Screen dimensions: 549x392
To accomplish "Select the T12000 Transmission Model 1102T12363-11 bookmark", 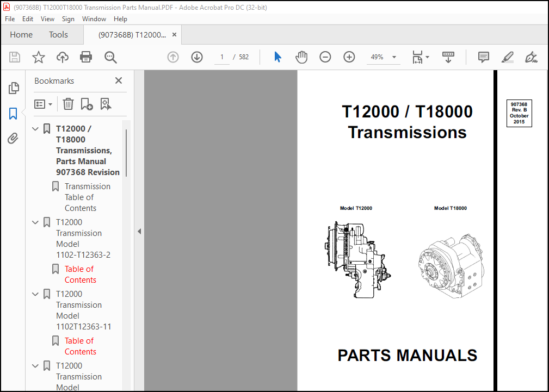I will [84, 310].
